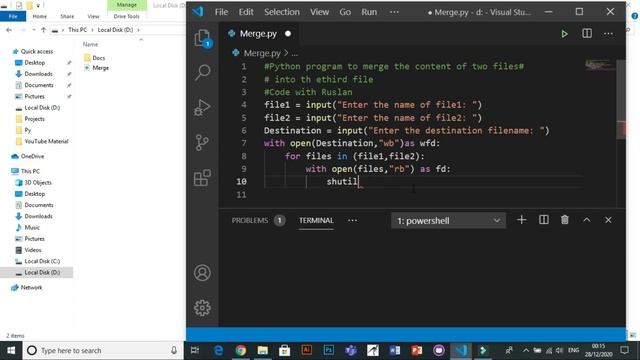Kill terminal with trash icon

(565, 220)
